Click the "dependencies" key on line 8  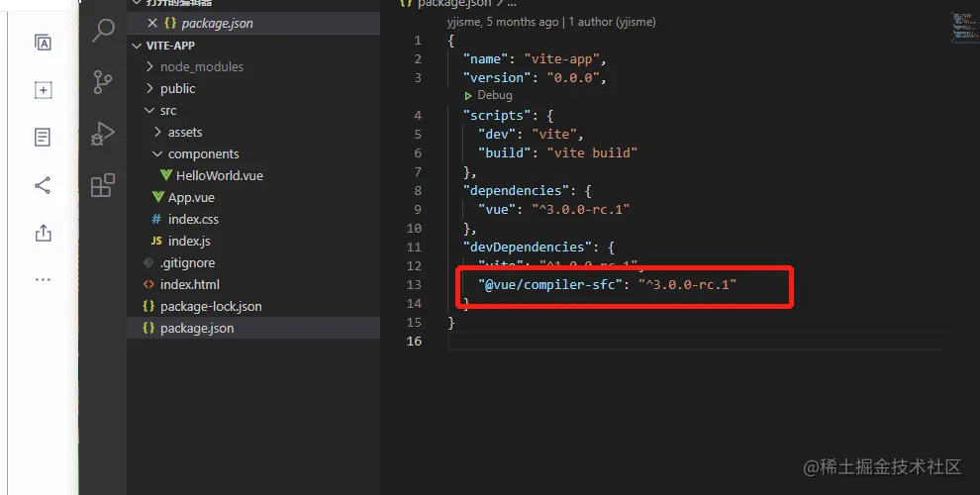(x=516, y=190)
